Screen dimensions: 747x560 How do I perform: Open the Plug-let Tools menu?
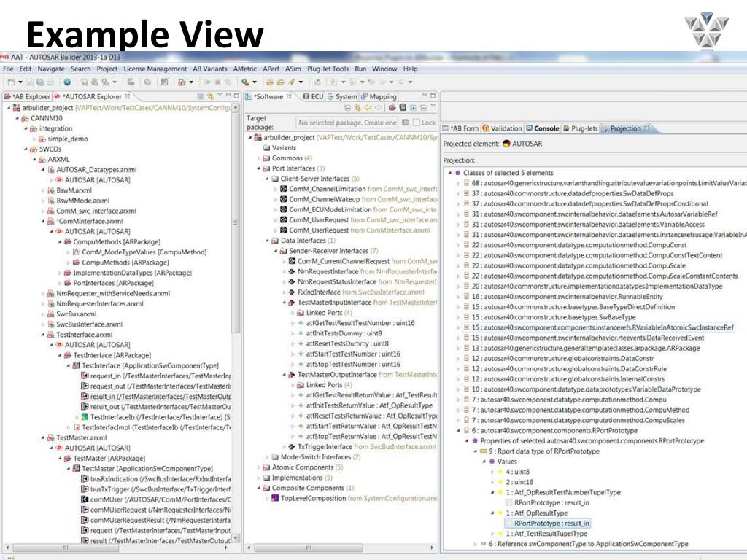[x=328, y=69]
